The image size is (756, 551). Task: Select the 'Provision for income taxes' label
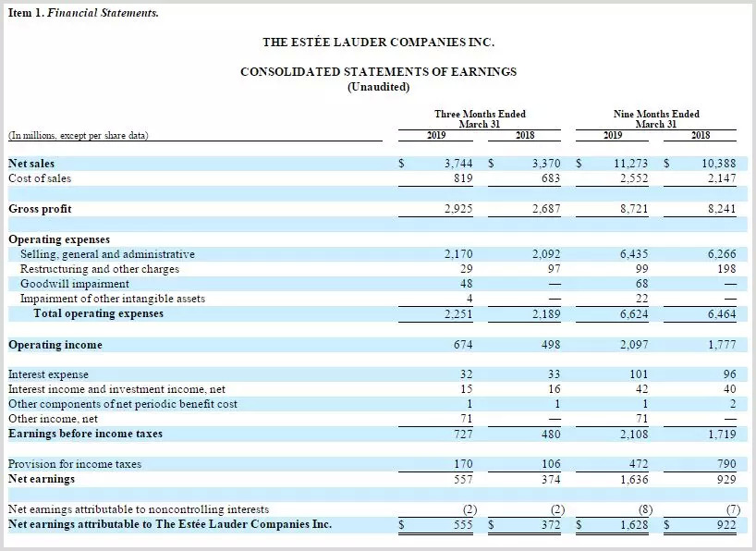point(75,464)
